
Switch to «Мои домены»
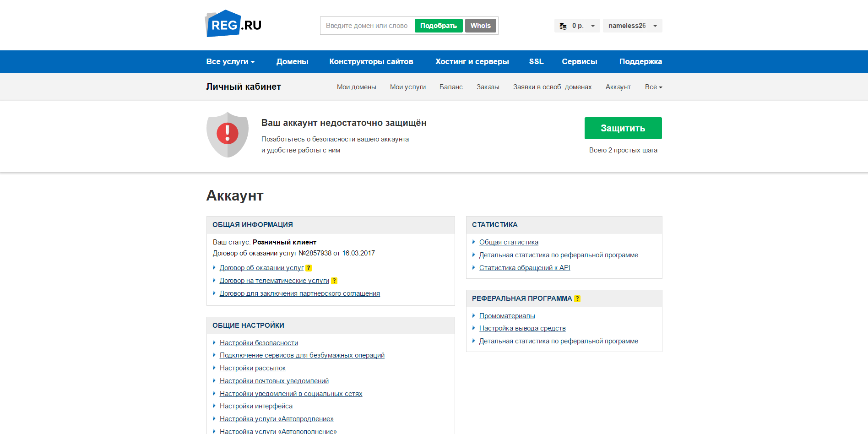click(x=357, y=87)
